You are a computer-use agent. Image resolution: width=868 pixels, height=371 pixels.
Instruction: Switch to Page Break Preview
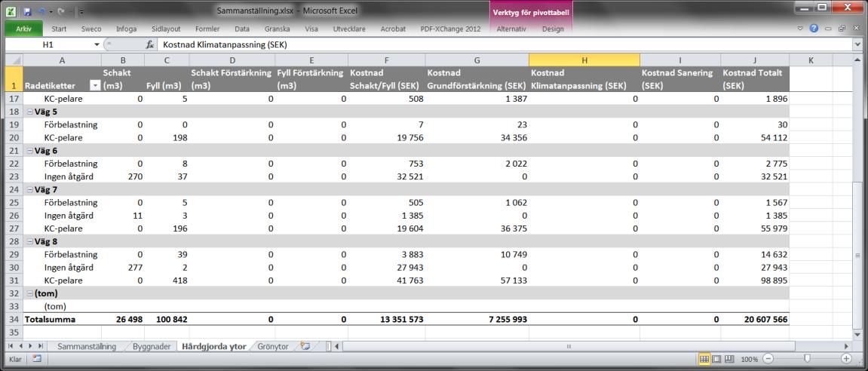click(x=729, y=359)
